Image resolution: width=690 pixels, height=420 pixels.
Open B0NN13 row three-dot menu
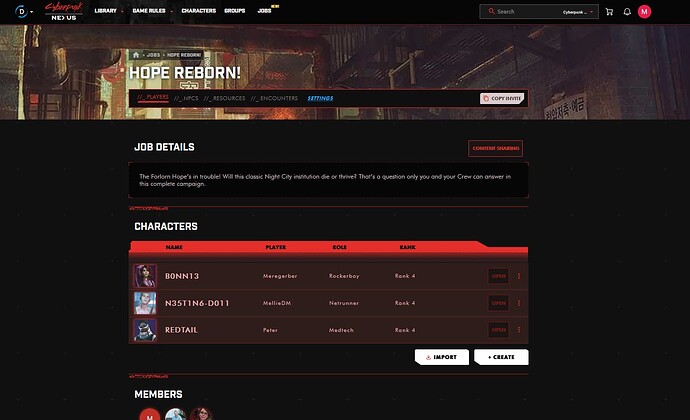[519, 276]
